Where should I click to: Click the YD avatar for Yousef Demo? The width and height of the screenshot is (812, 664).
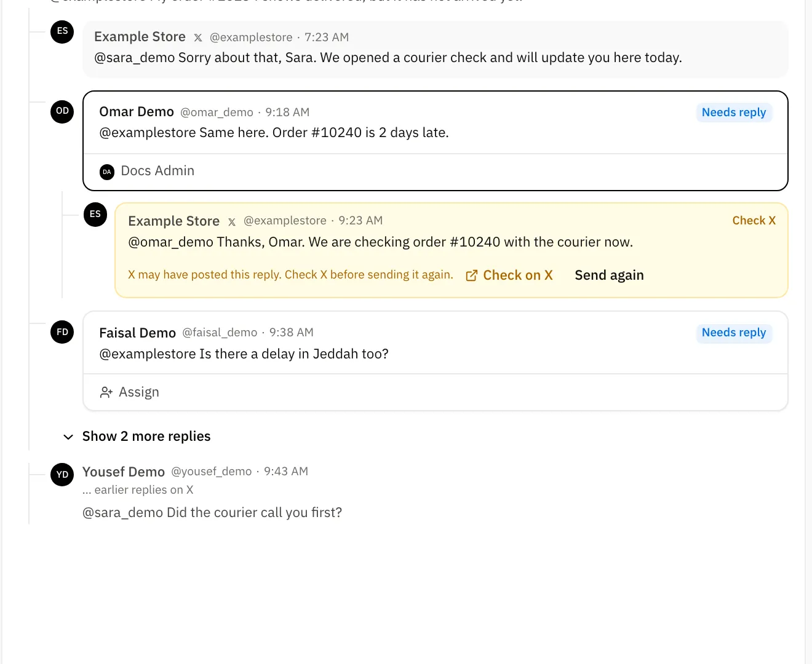coord(62,475)
